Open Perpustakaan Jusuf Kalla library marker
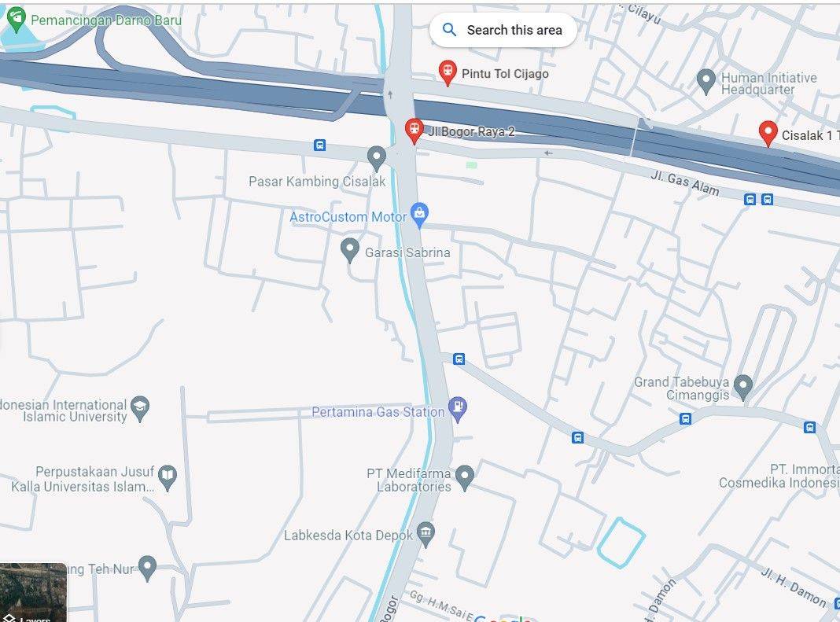Image resolution: width=840 pixels, height=622 pixels. coord(168,478)
